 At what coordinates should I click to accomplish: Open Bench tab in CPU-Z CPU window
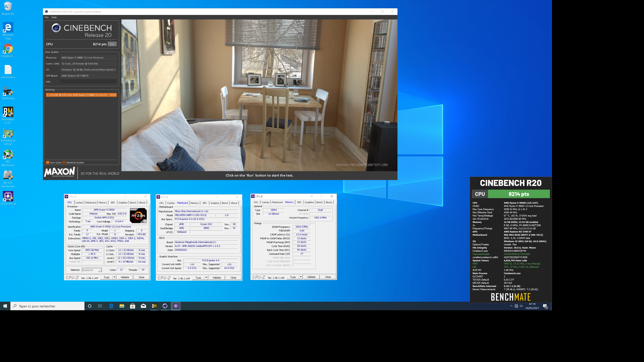coord(133,203)
